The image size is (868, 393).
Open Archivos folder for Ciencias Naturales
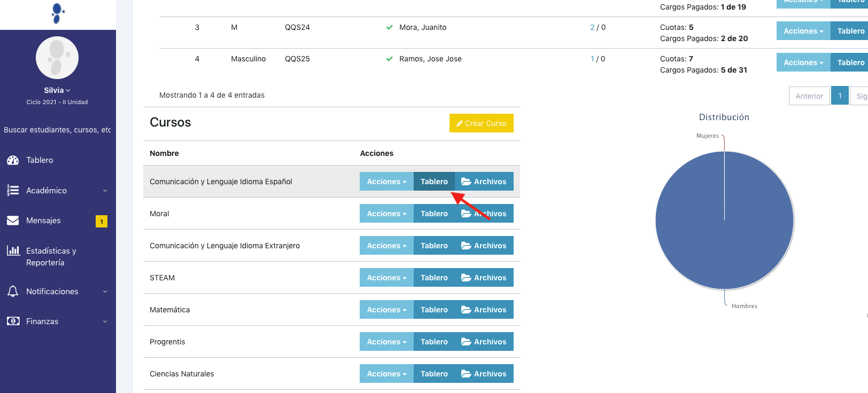(x=484, y=374)
